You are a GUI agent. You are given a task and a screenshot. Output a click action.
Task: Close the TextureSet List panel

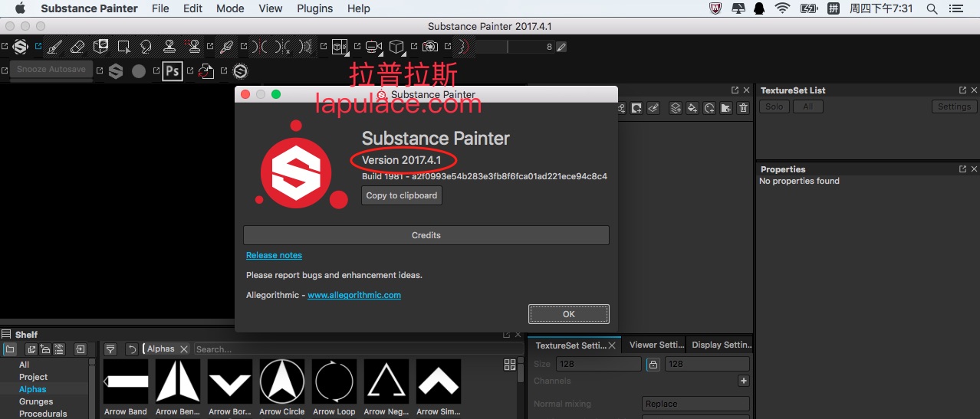[x=975, y=90]
